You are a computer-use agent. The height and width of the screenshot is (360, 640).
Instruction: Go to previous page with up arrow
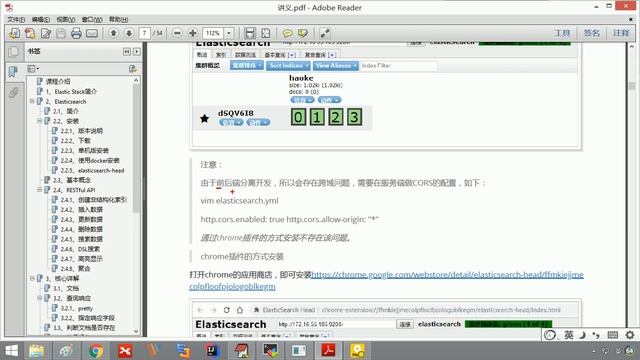(x=113, y=33)
